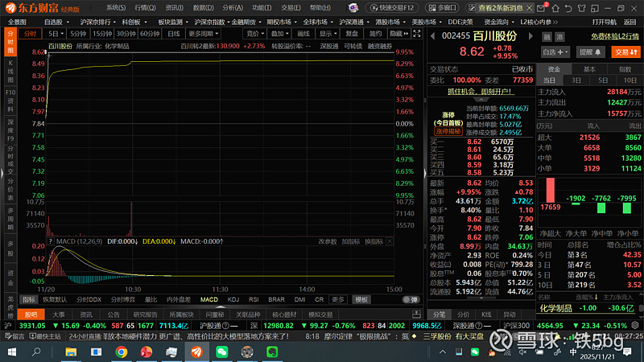Expand the 资金流向 dropdown
Viewport: 644px width, 362px height.
click(x=499, y=22)
